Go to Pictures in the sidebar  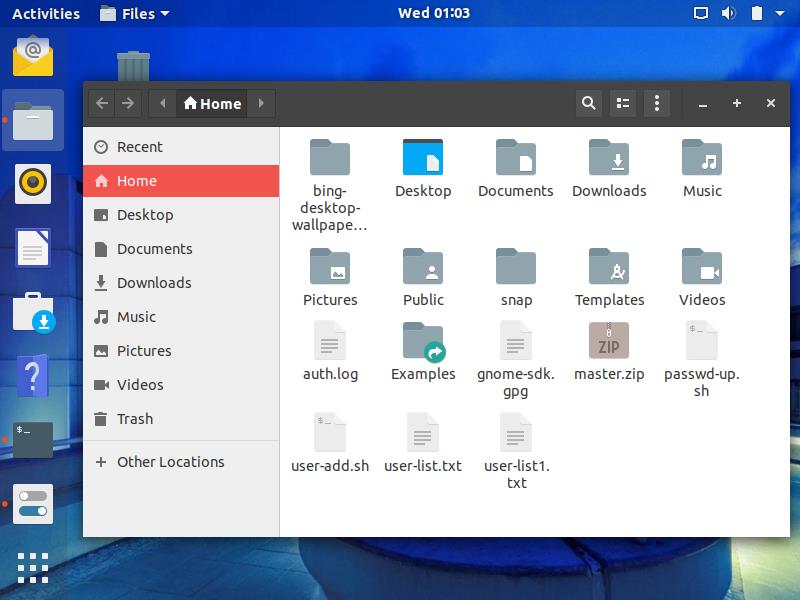[x=181, y=351]
